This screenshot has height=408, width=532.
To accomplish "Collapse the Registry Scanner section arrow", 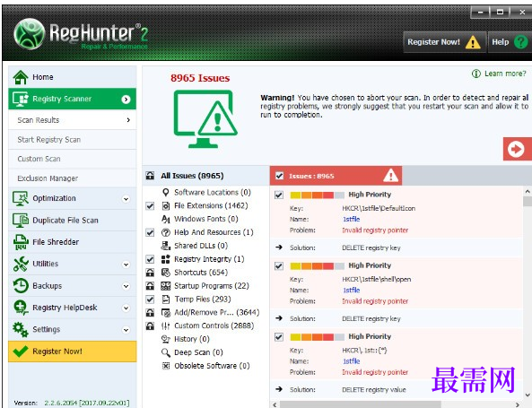I will (x=126, y=100).
